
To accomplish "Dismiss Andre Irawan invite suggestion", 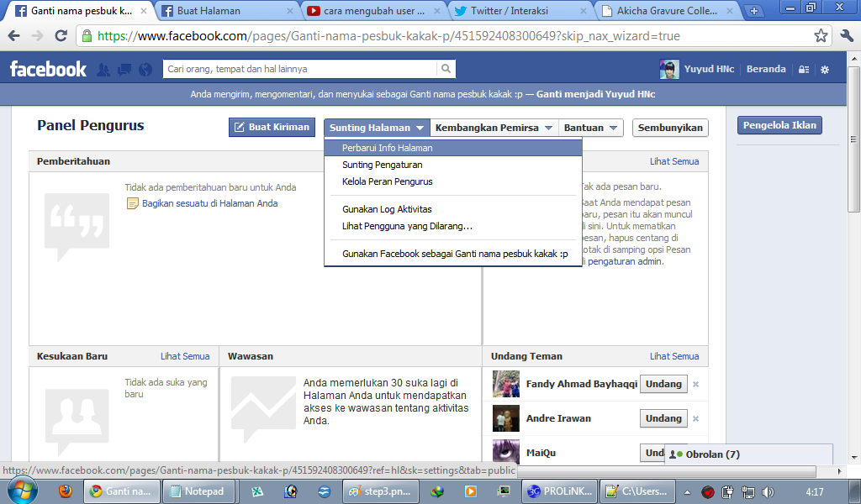I will [695, 419].
